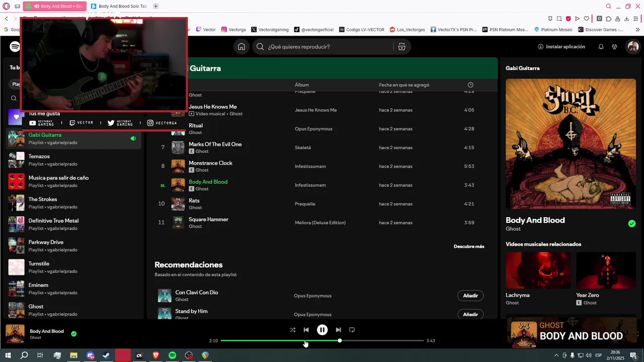Add Con Clavi Con Dio with Añadir
Image resolution: width=644 pixels, height=362 pixels.
tap(470, 296)
